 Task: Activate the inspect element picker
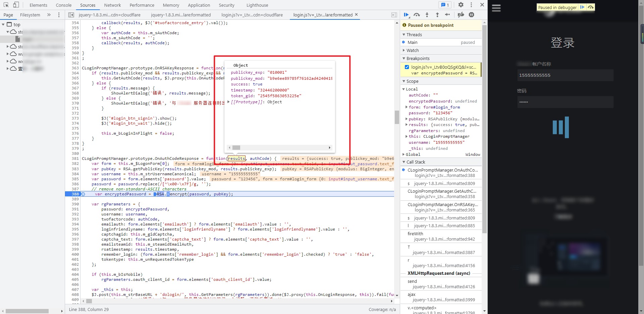click(6, 5)
